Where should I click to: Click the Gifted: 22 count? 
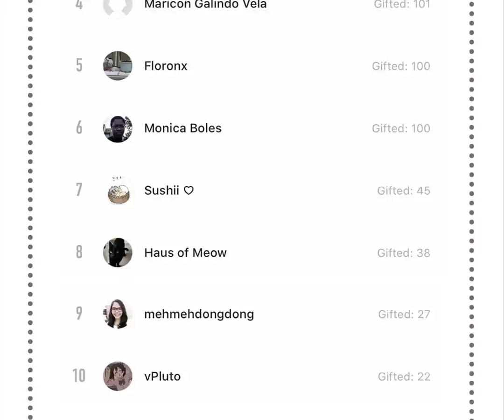pos(404,376)
